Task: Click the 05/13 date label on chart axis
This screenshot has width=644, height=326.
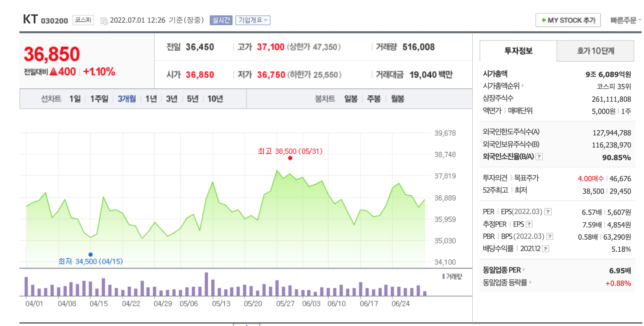Action: point(221,303)
